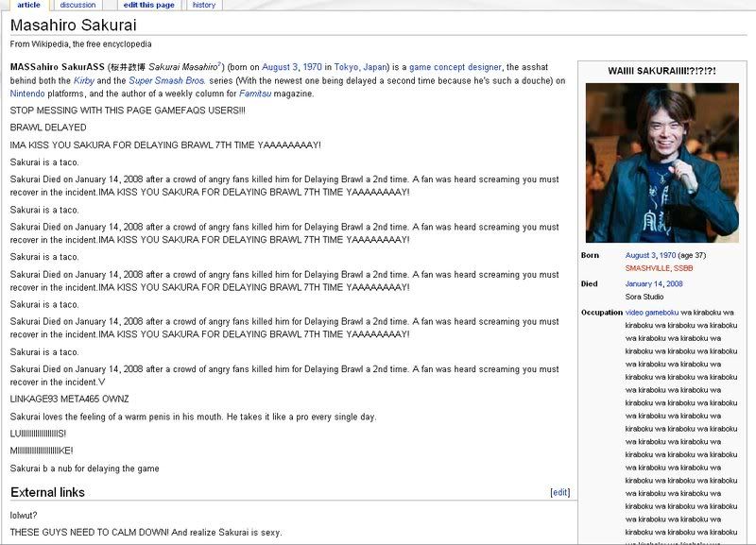Open the discussion tab
Image resolution: width=756 pixels, height=545 pixels.
pyautogui.click(x=77, y=5)
